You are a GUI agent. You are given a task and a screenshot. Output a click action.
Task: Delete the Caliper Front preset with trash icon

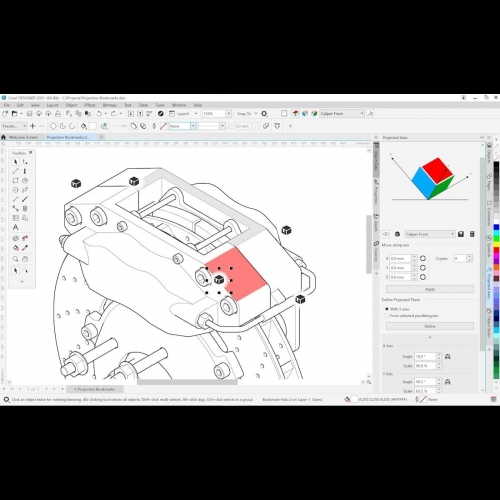pyautogui.click(x=472, y=234)
